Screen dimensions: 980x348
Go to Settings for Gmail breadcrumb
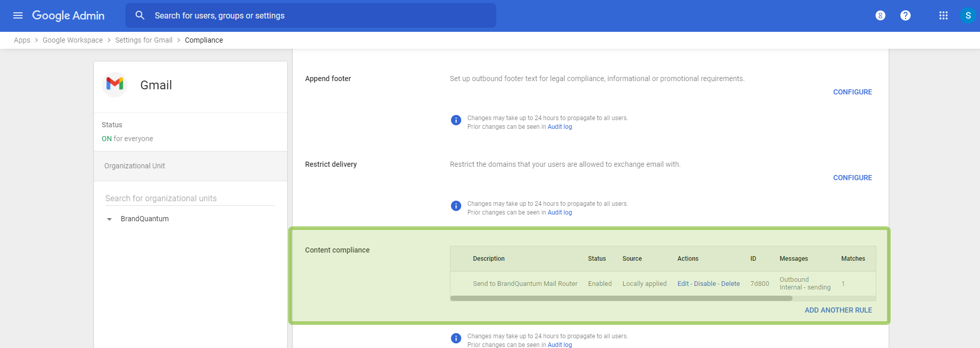pos(144,40)
